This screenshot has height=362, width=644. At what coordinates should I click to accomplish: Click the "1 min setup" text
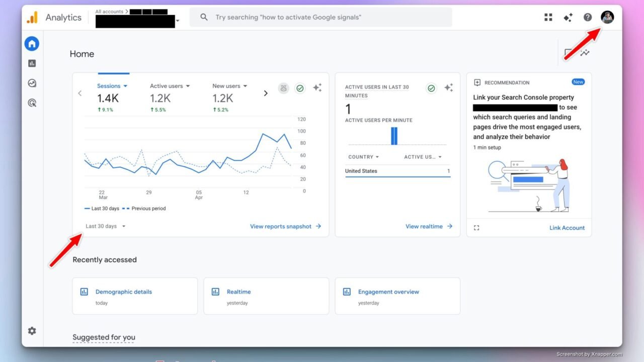[487, 147]
